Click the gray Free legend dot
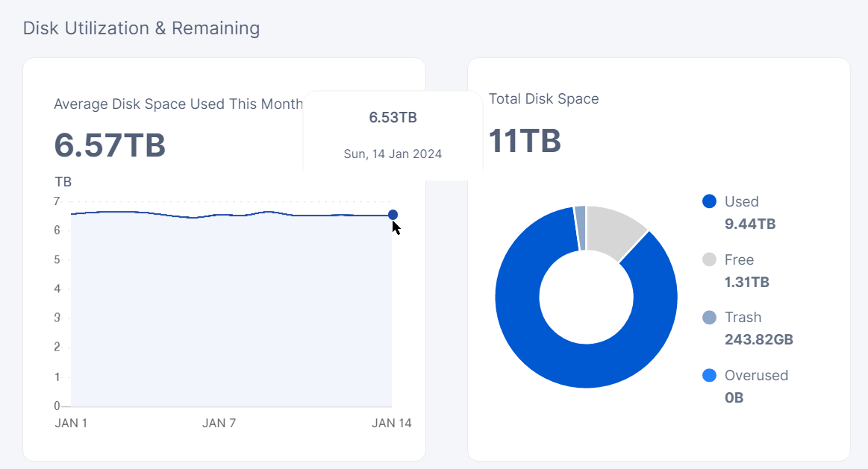The height and width of the screenshot is (469, 868). coord(709,259)
